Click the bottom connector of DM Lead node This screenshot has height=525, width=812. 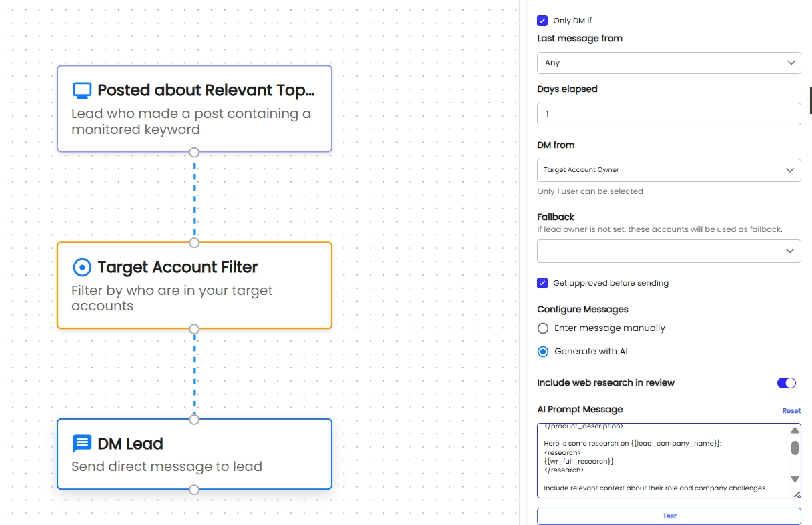pos(194,490)
